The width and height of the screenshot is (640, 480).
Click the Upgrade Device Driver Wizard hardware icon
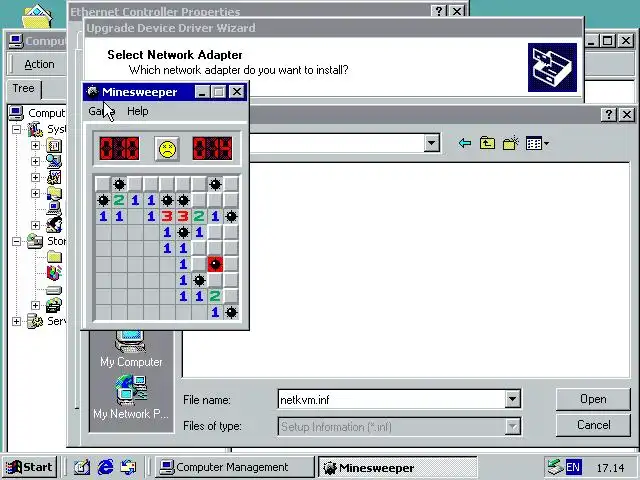pos(552,67)
